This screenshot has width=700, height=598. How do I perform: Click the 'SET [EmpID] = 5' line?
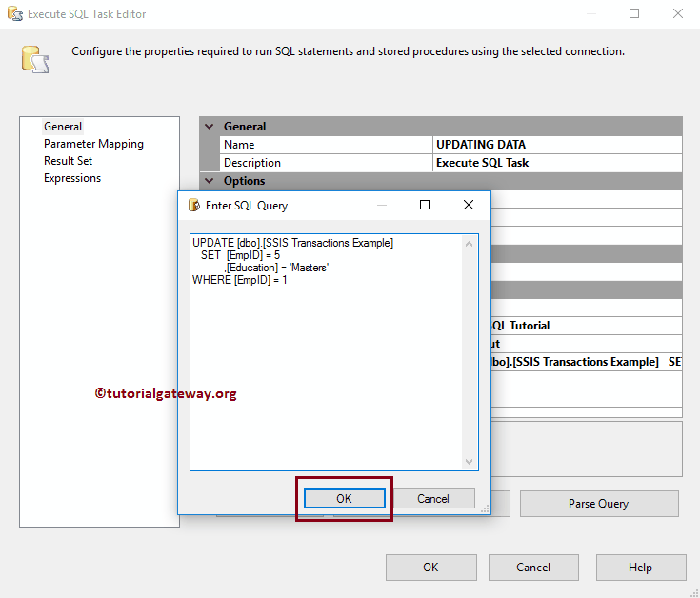point(240,255)
